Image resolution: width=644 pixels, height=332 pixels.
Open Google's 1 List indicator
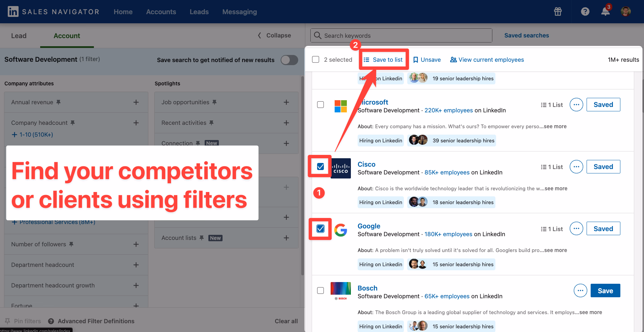point(552,229)
